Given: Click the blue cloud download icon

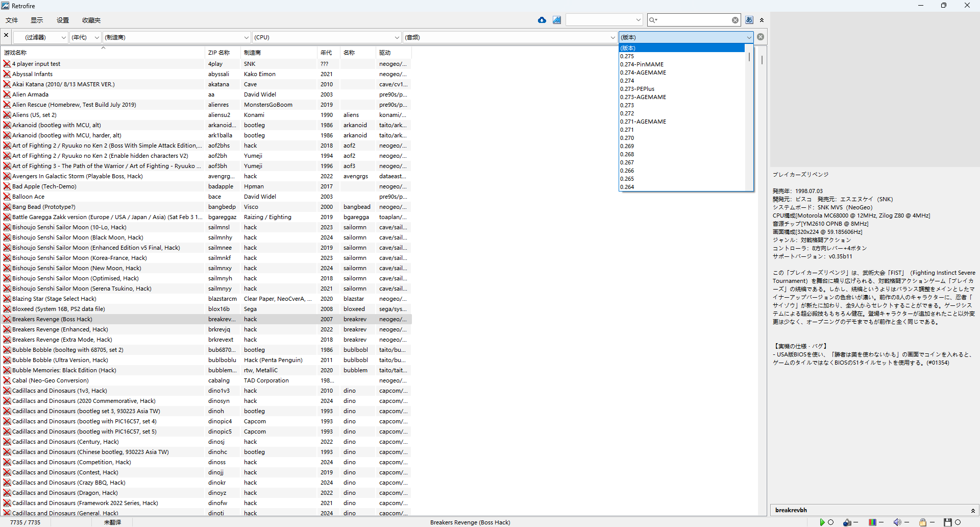Looking at the screenshot, I should click(542, 20).
